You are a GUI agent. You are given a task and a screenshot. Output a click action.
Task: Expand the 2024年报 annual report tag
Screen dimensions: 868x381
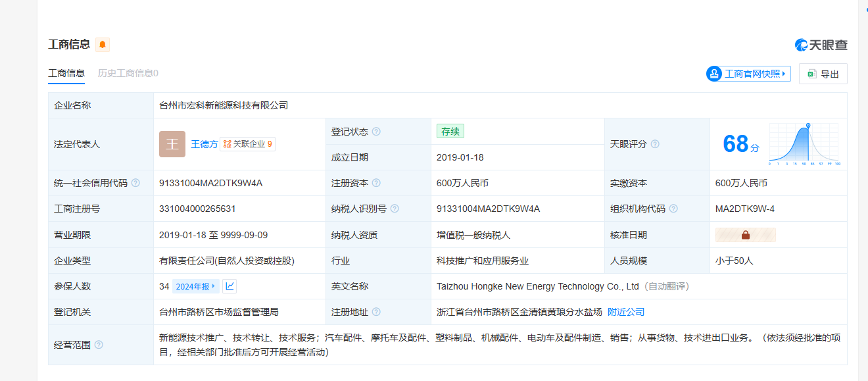[195, 286]
